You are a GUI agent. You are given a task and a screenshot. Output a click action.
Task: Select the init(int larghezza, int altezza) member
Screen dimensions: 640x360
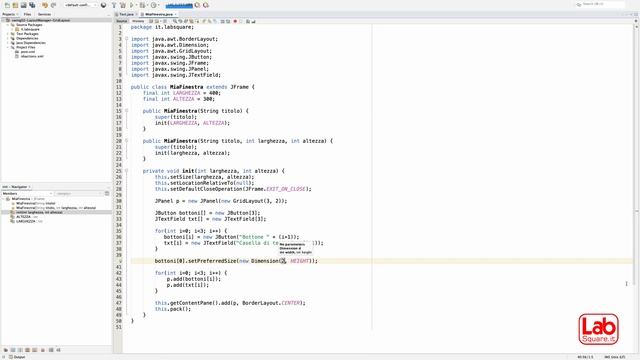tap(39, 212)
